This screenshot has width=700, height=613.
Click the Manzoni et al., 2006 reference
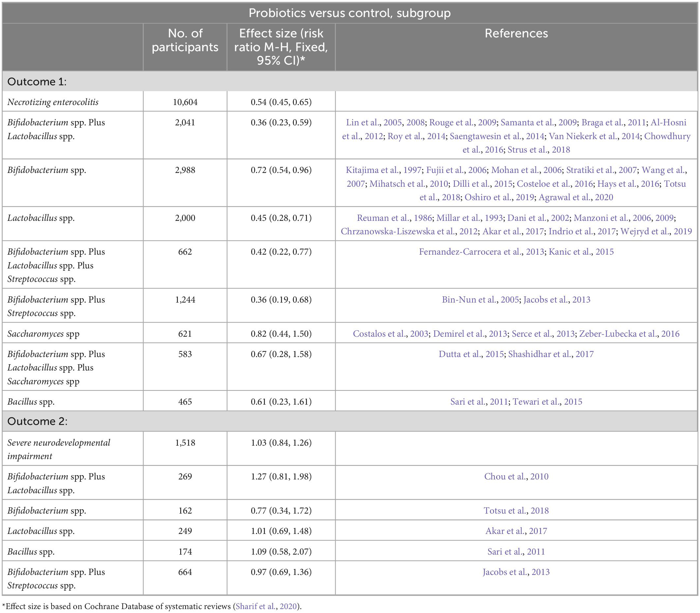(x=611, y=218)
